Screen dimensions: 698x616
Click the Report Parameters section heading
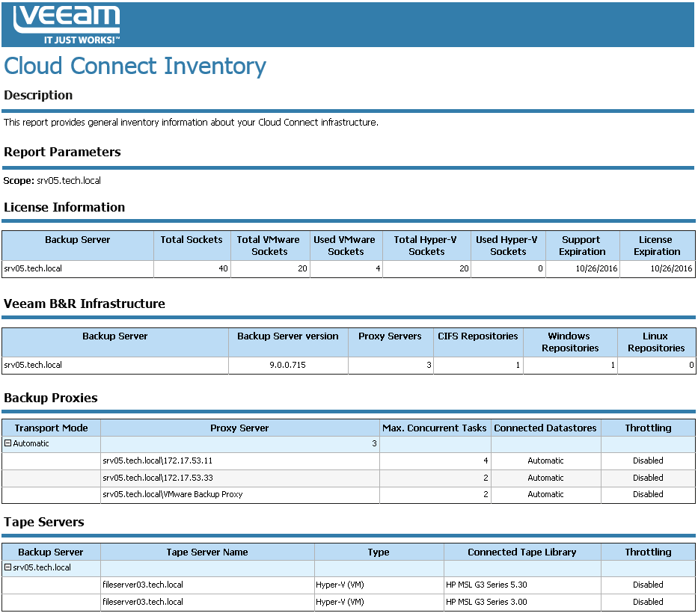[x=62, y=152]
